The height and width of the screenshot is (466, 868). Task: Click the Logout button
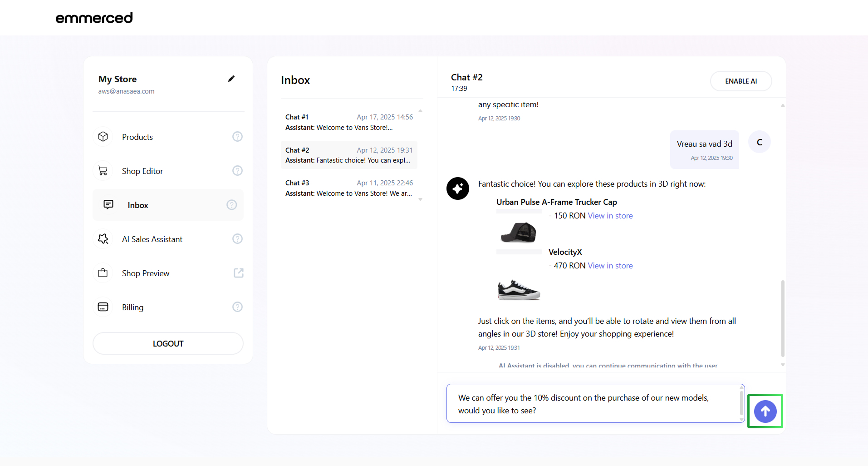[x=168, y=343]
